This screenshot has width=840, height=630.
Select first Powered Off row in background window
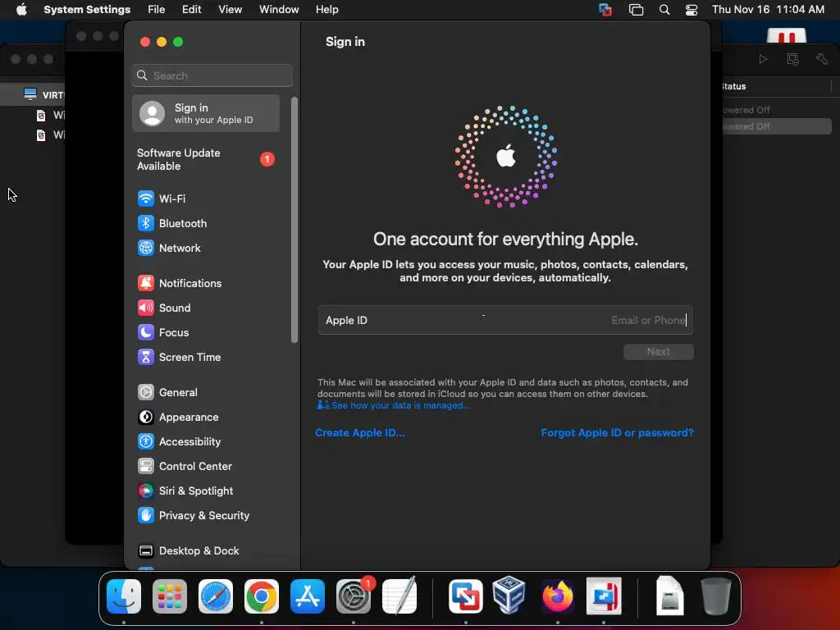(776, 111)
